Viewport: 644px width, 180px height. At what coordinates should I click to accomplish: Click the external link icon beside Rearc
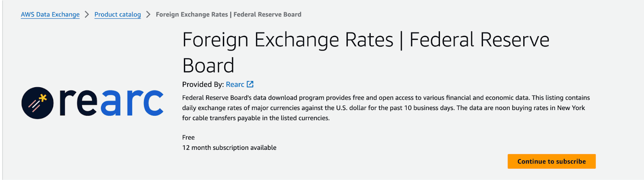coord(250,84)
